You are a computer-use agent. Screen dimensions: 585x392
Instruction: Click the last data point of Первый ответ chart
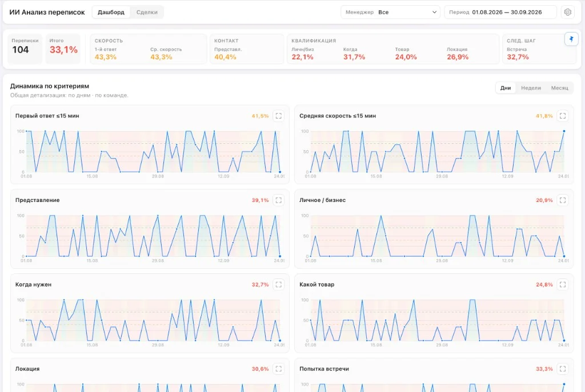(x=280, y=172)
